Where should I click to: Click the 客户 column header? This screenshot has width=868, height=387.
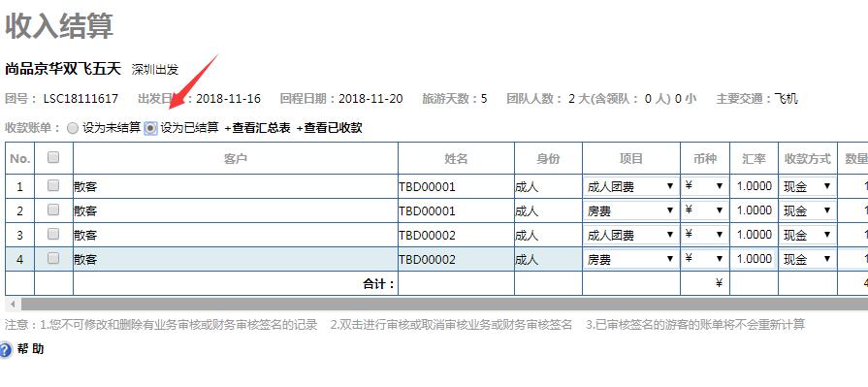[x=236, y=159]
